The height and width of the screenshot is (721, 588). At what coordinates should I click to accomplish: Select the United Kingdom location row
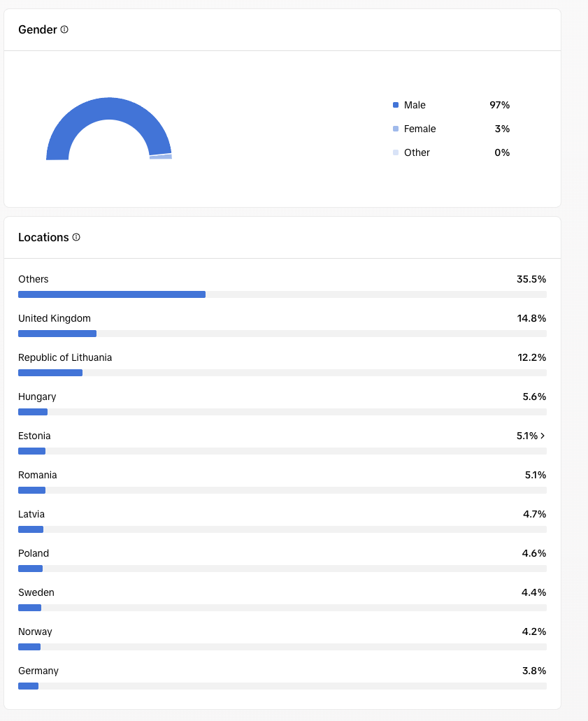tap(282, 325)
